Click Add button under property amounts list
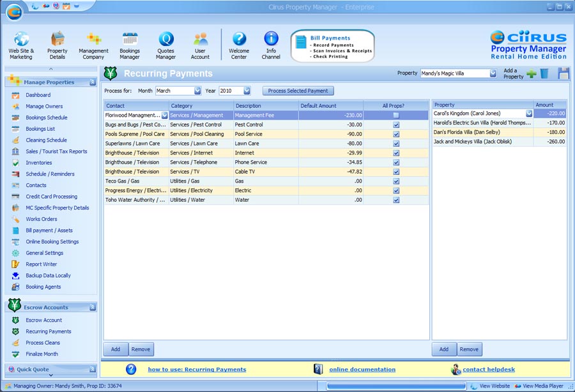The image size is (575, 392). click(x=444, y=349)
